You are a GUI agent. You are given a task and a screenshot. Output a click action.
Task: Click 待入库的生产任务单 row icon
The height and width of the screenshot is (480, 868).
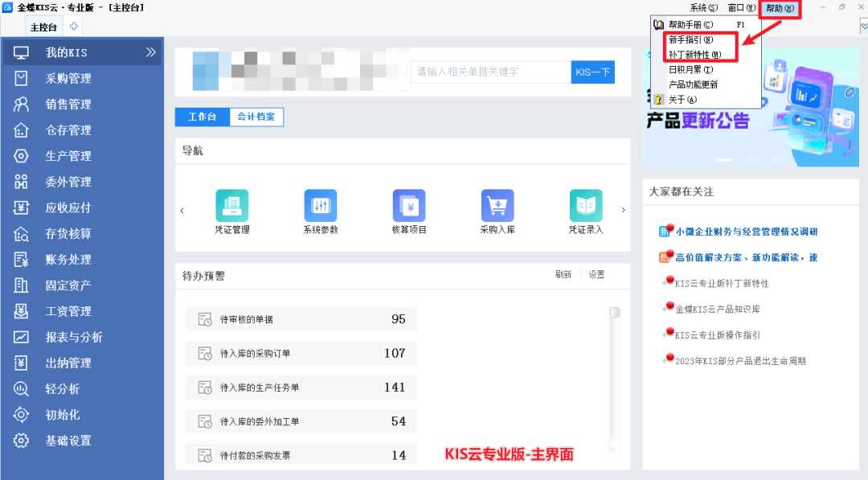pos(205,388)
